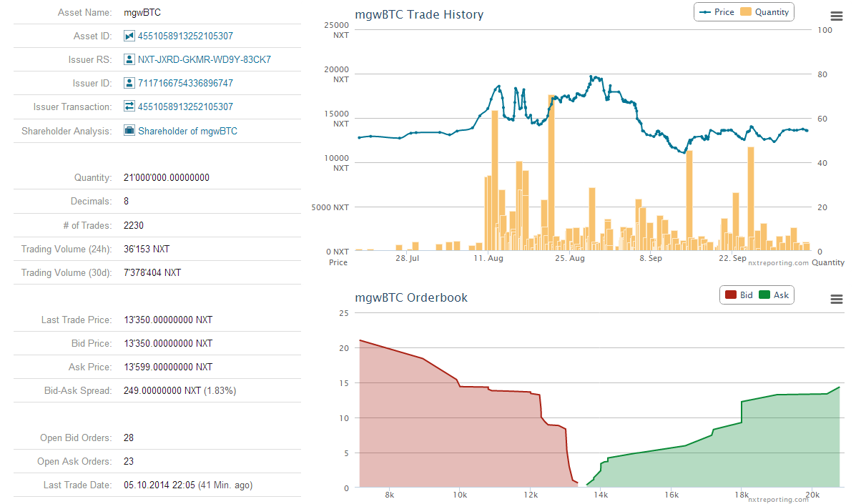The height and width of the screenshot is (504, 861).
Task: Open the Issuer Transaction number link
Action: 185,107
